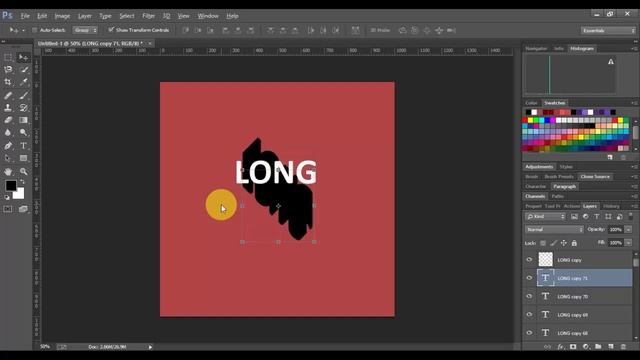Toggle lock image pixels brush icon

pyautogui.click(x=553, y=243)
